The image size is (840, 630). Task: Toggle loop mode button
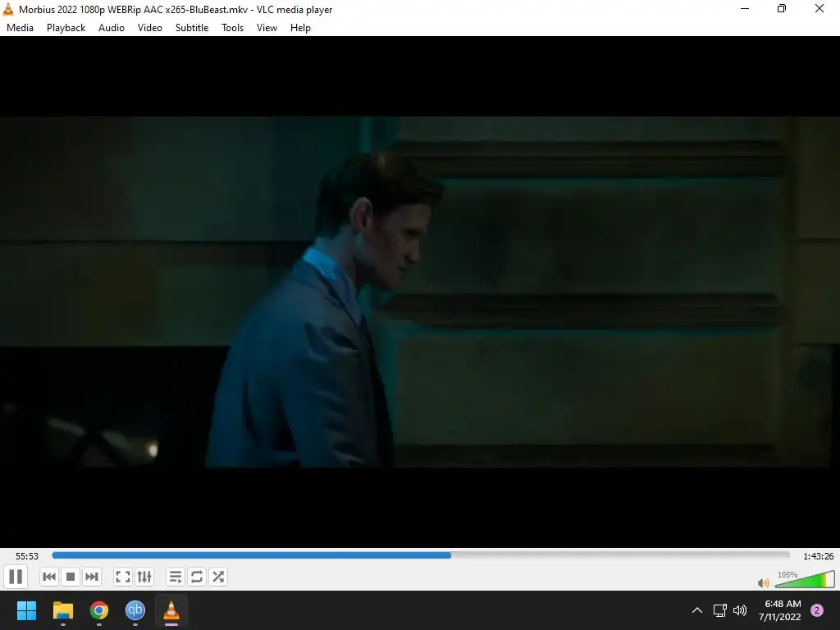point(197,577)
